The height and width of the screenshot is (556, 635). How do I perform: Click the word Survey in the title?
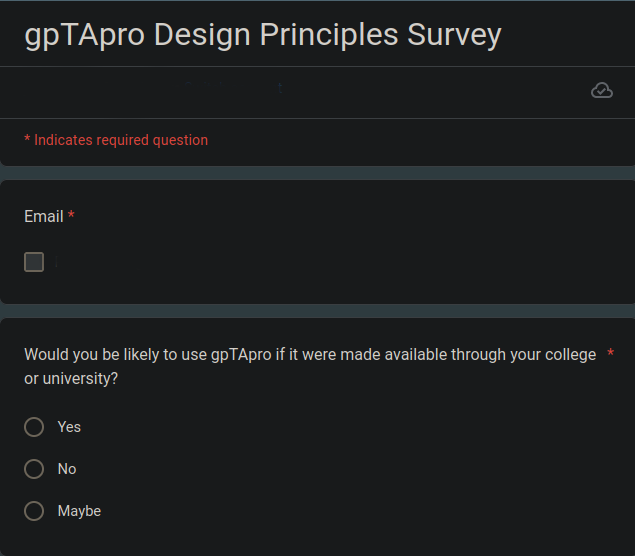tap(454, 35)
